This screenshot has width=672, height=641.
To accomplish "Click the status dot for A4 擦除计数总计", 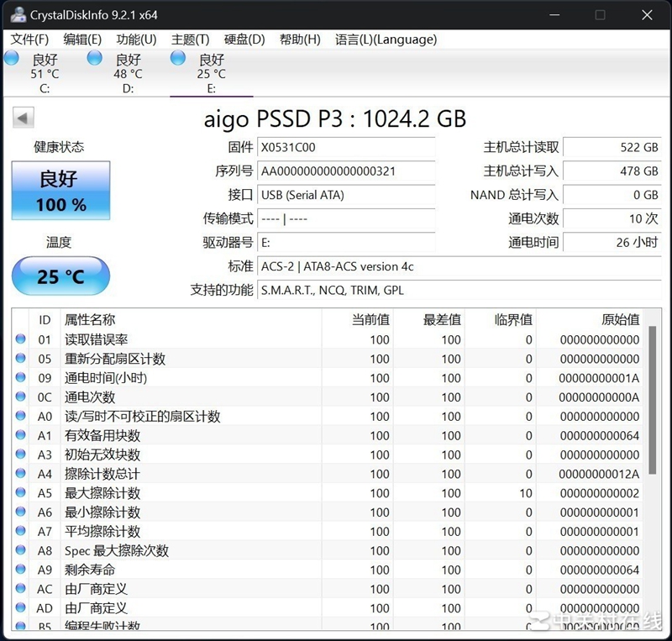I will coord(20,473).
